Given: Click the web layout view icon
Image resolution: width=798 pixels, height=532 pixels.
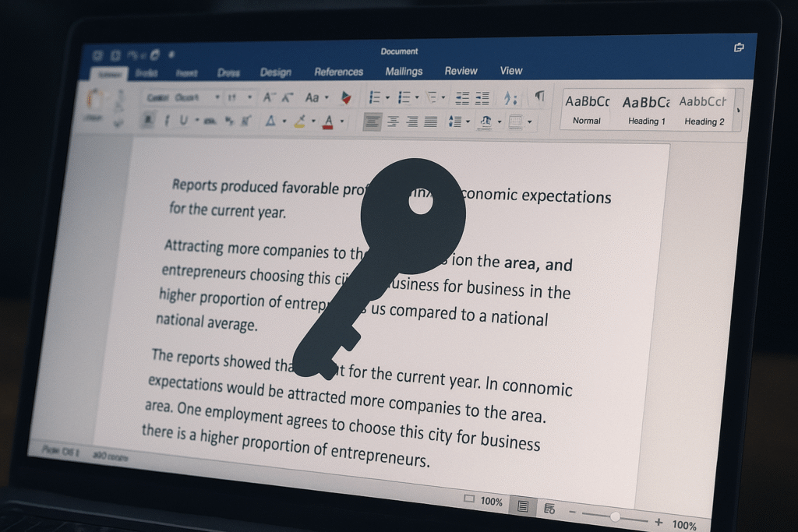Looking at the screenshot, I should pos(549,508).
